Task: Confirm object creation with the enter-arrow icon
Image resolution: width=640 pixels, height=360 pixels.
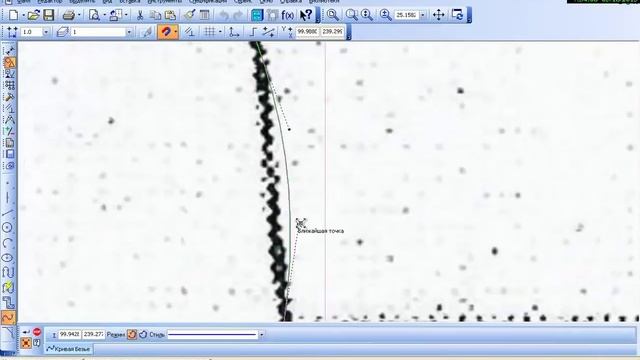Action: click(26, 332)
